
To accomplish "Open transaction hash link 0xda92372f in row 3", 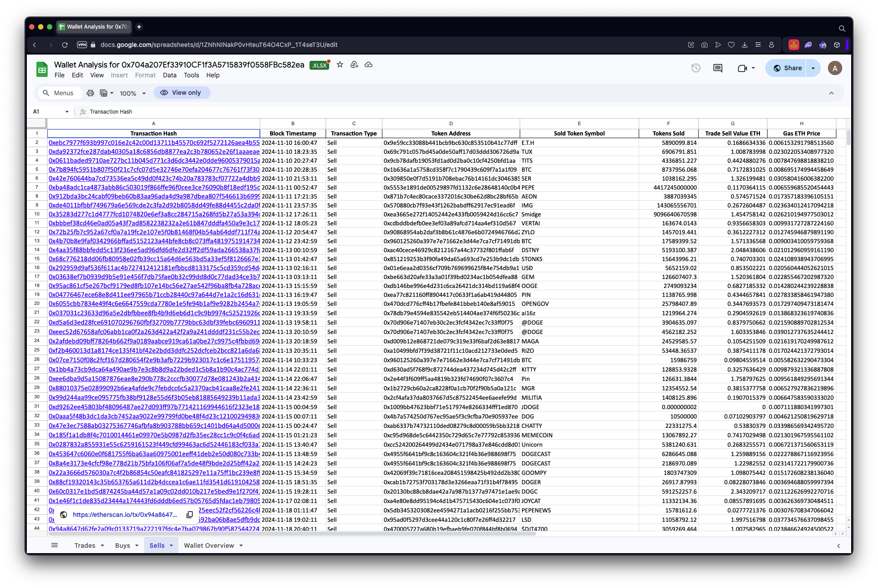I will coord(154,152).
